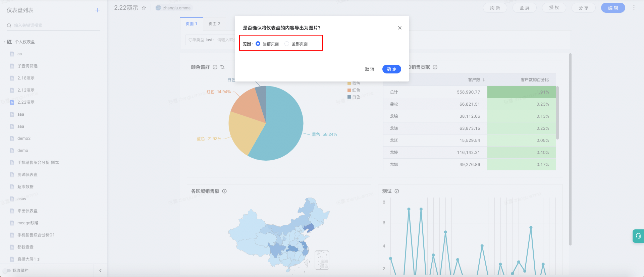Screen dimensions: 644x277
Task: Click the 订单类型 filter input
Action: coord(226,40)
